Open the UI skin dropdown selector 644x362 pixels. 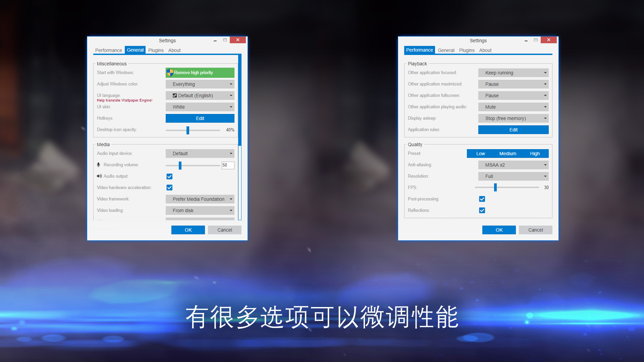tap(200, 107)
